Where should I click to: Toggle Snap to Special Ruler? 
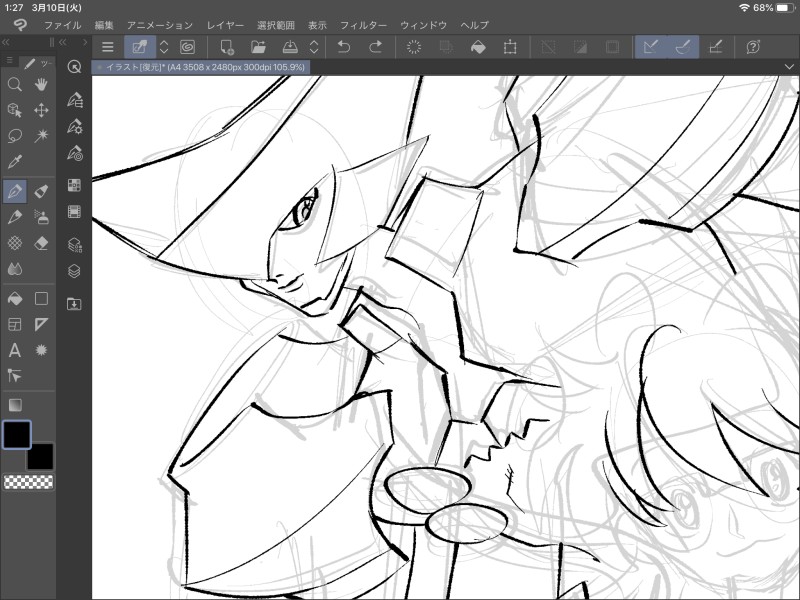click(682, 47)
